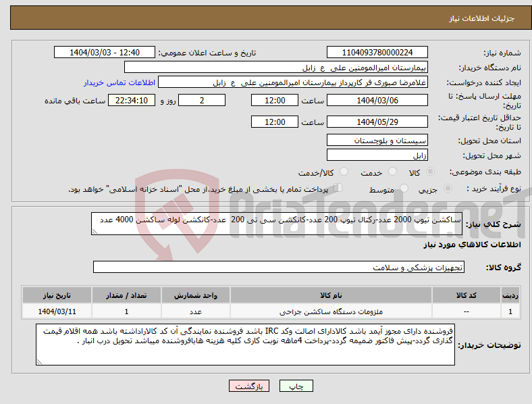Click the شماره نیاز field 1104093780000224
The image size is (532, 404).
tap(377, 52)
